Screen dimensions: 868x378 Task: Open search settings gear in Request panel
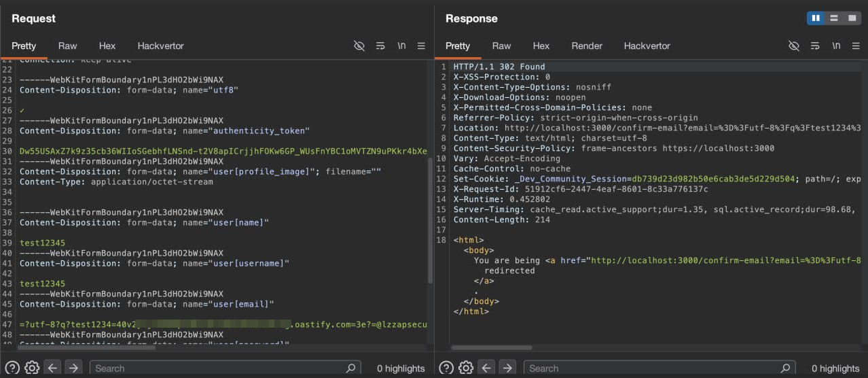click(31, 368)
